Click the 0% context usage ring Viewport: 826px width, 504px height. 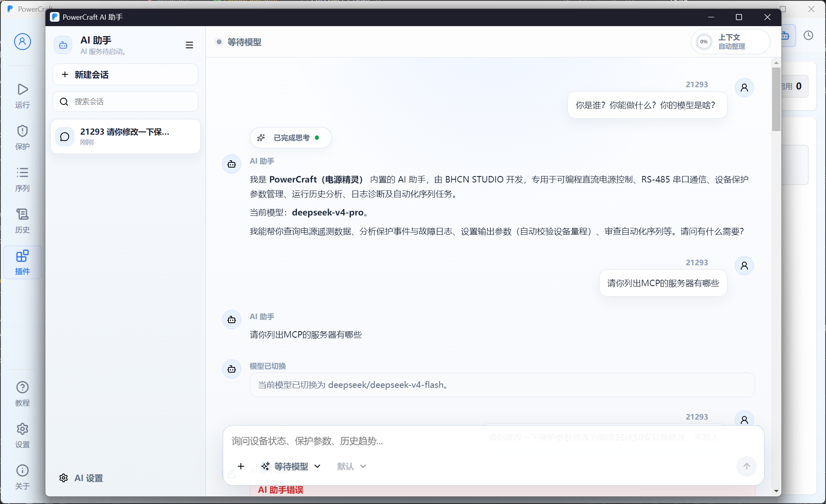[704, 41]
